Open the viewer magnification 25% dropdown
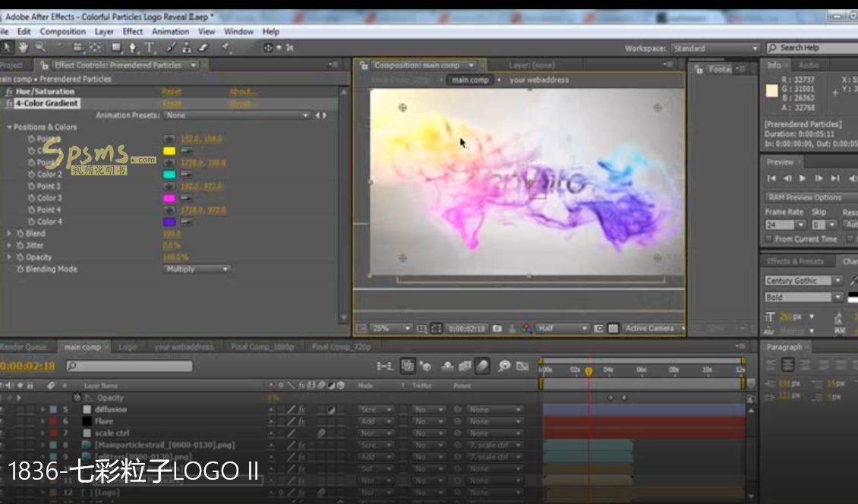The height and width of the screenshot is (504, 858). 391,329
